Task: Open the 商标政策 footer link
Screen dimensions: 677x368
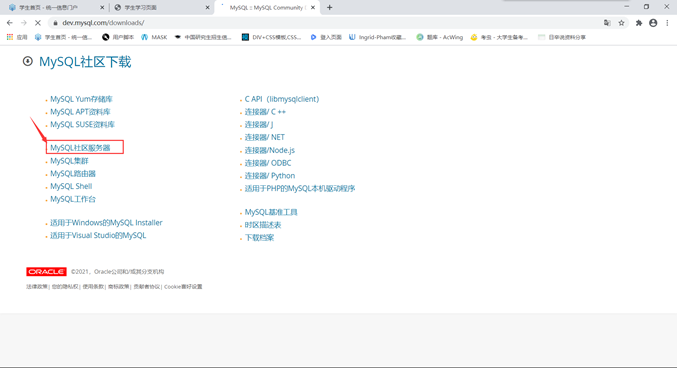Action: (x=119, y=287)
